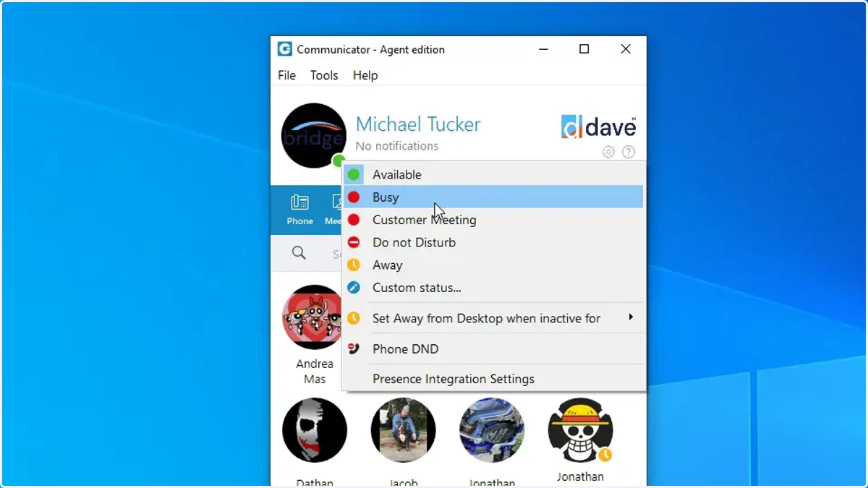Minimize the Communicator window
868x488 pixels.
click(543, 49)
